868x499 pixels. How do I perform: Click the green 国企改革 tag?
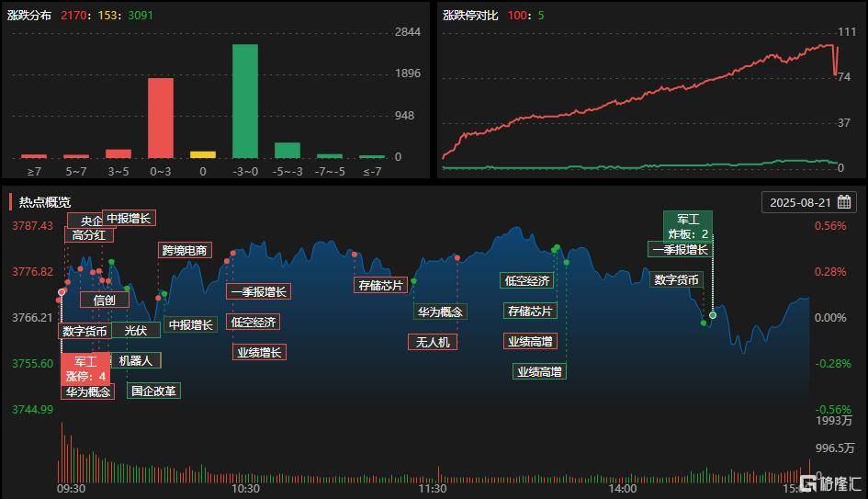click(153, 391)
